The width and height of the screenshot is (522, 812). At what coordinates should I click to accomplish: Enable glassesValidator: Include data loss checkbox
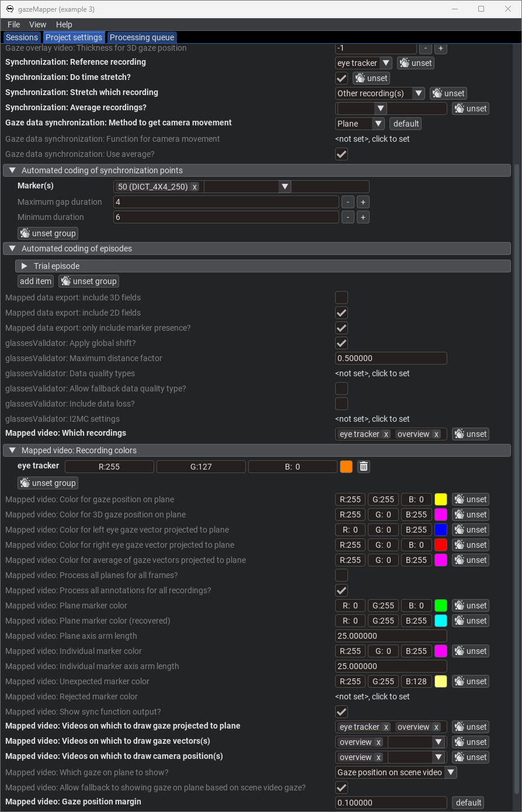point(342,404)
